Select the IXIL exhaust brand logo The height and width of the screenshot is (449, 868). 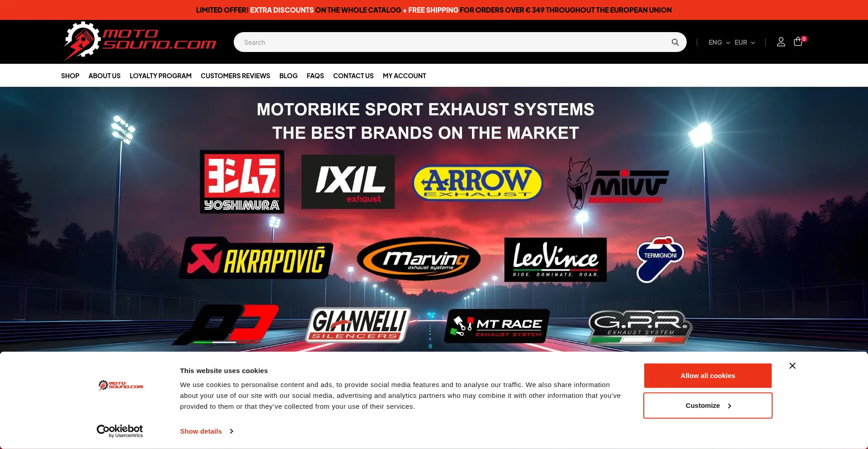tap(348, 181)
